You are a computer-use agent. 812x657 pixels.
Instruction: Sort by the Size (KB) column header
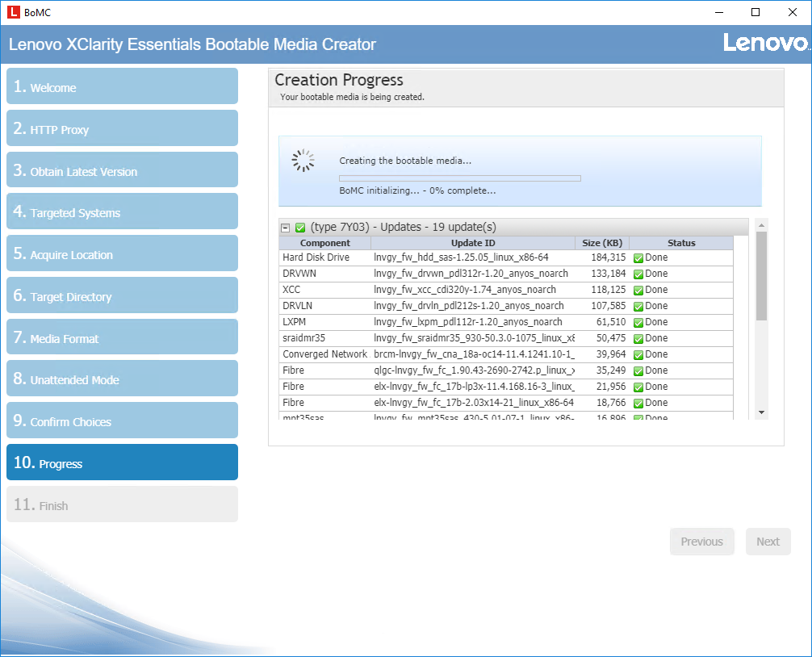(x=602, y=243)
